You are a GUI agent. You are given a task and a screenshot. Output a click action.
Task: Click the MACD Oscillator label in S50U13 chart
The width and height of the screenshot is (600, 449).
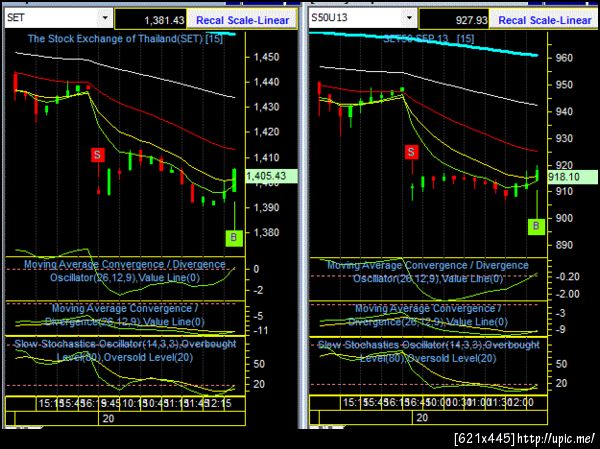(428, 272)
